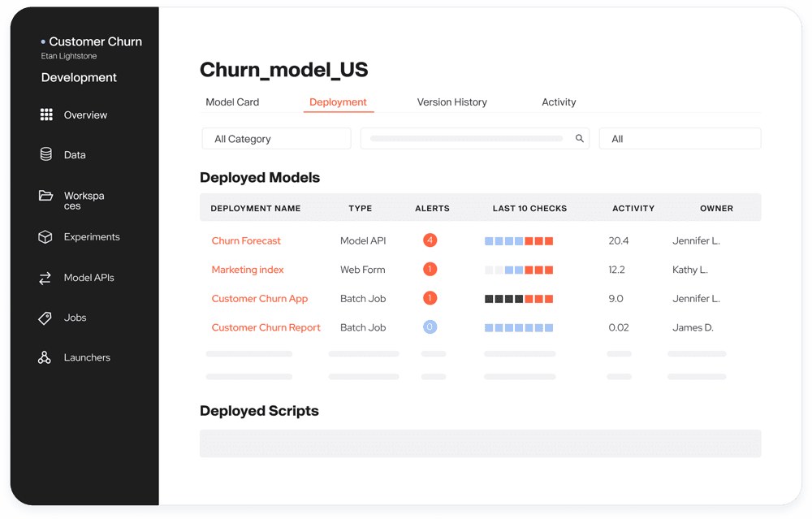Click the Overview grid icon in sidebar

pyautogui.click(x=46, y=115)
